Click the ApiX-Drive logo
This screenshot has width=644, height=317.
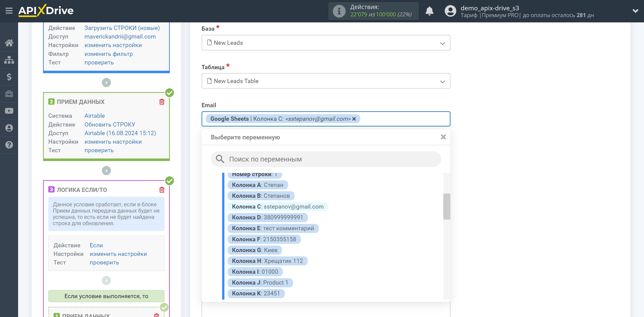[x=46, y=11]
